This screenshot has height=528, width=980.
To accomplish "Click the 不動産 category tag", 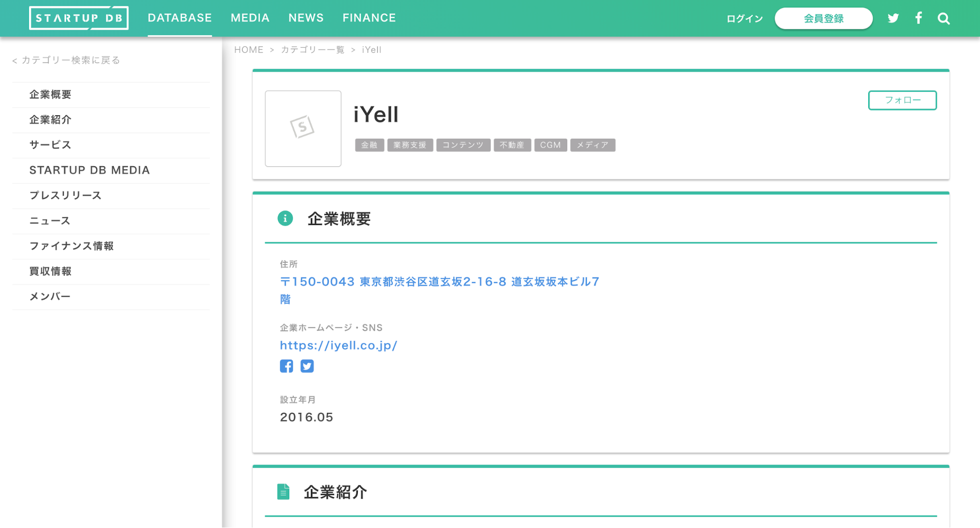I will (x=512, y=145).
